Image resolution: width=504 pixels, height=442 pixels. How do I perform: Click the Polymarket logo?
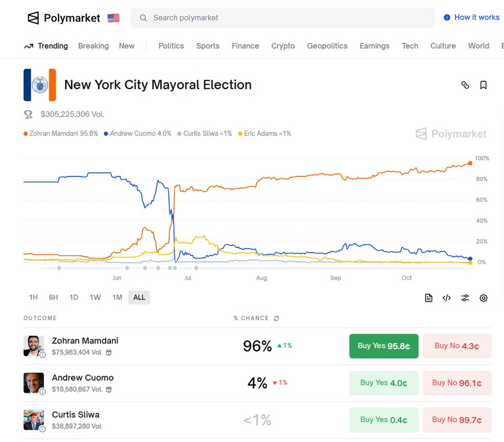click(64, 18)
